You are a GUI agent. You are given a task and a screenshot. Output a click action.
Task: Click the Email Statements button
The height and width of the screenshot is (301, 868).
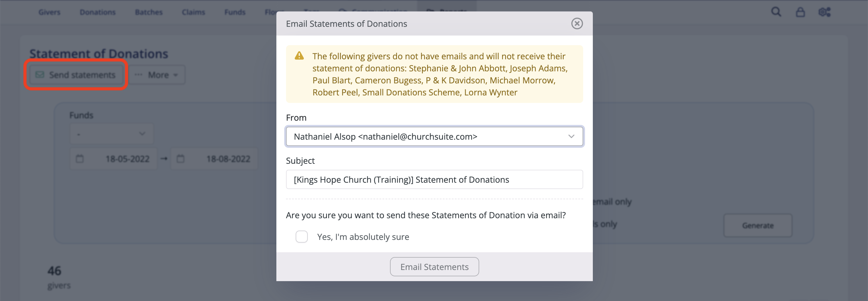pyautogui.click(x=434, y=267)
